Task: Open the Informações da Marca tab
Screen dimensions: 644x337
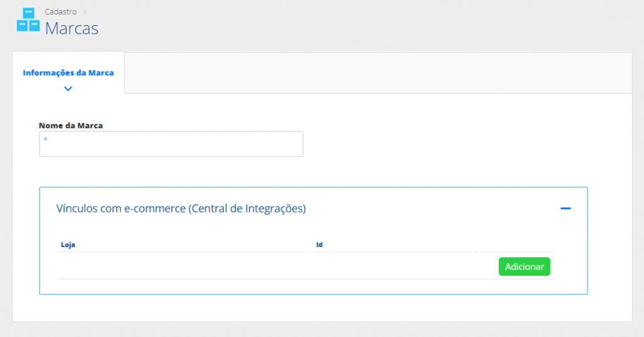Action: coord(68,73)
